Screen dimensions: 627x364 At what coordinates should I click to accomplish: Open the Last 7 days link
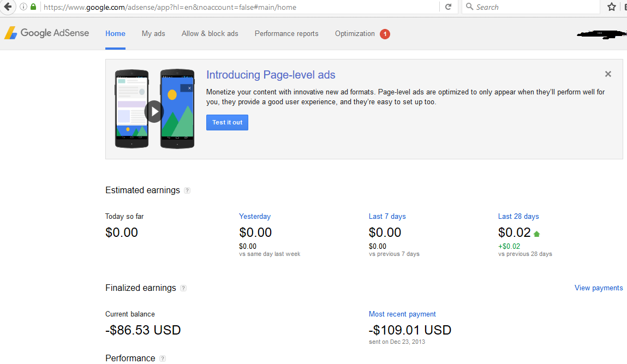(x=387, y=216)
